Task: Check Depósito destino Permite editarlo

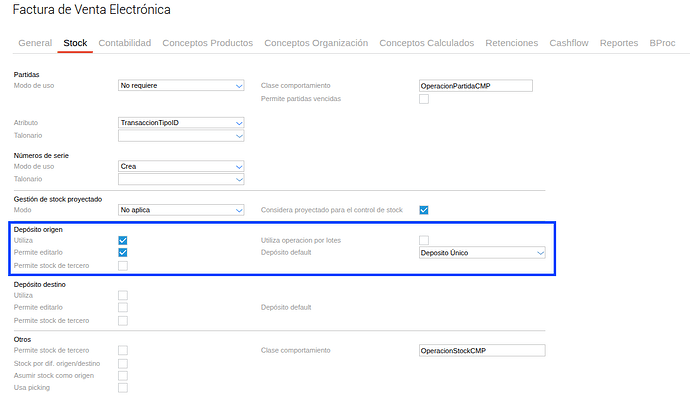Action: point(123,307)
